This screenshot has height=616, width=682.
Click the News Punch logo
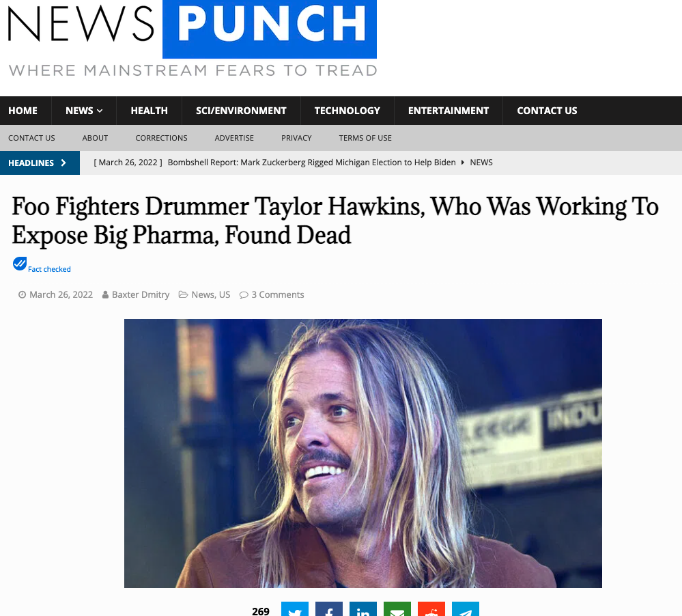[x=193, y=39]
